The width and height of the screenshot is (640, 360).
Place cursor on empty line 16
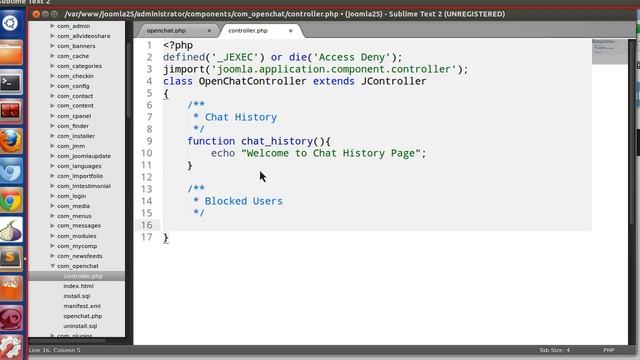pyautogui.click(x=377, y=225)
